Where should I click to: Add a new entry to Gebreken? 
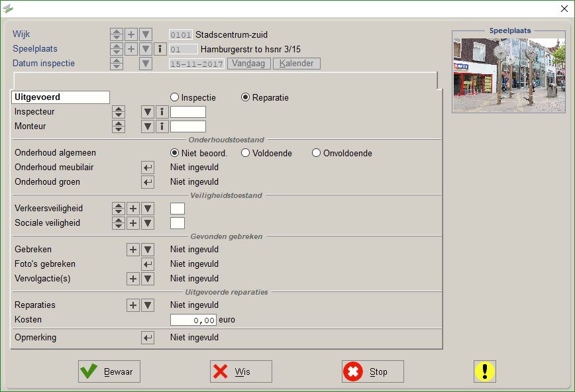133,250
